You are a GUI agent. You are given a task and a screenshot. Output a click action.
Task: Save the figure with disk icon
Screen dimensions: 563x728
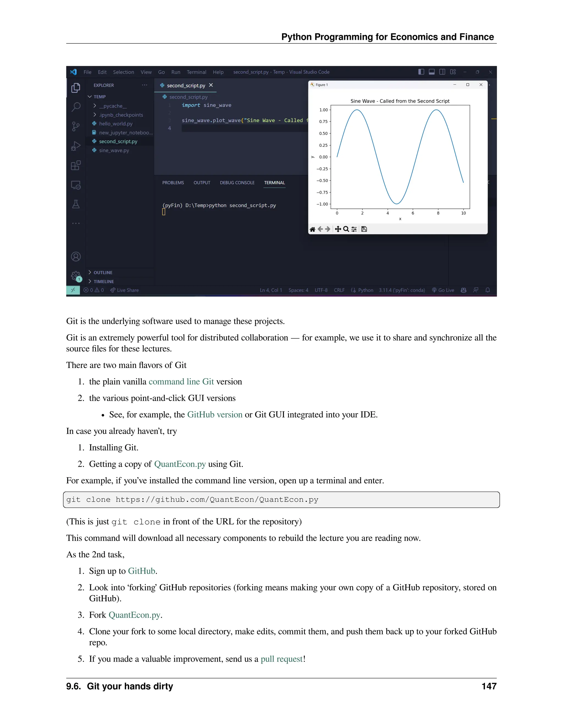click(364, 229)
